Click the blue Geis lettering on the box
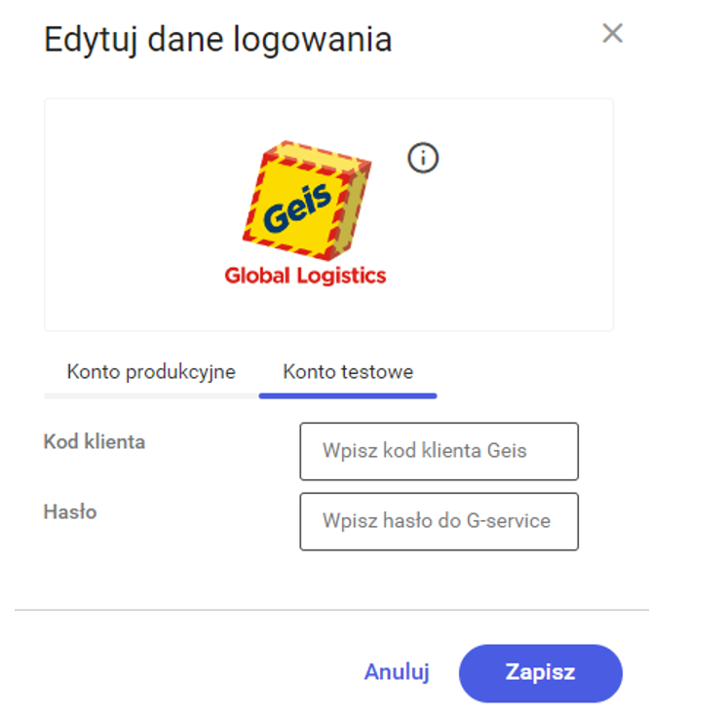The width and height of the screenshot is (728, 715). (297, 207)
